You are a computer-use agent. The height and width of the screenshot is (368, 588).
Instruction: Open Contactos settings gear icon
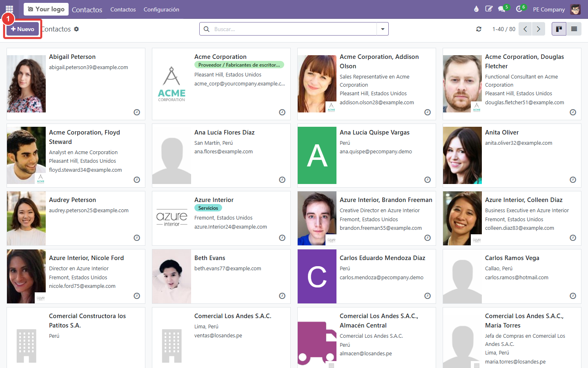[x=76, y=29]
